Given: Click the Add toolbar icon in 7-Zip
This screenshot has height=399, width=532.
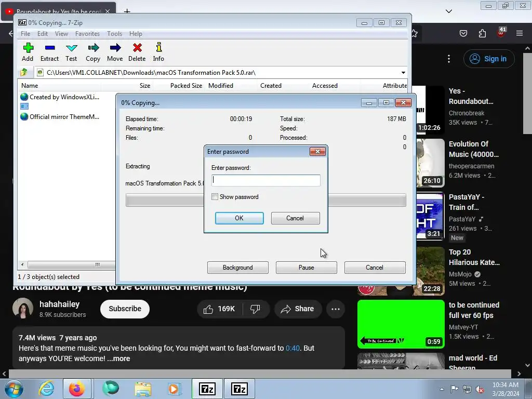Looking at the screenshot, I should click(x=28, y=52).
